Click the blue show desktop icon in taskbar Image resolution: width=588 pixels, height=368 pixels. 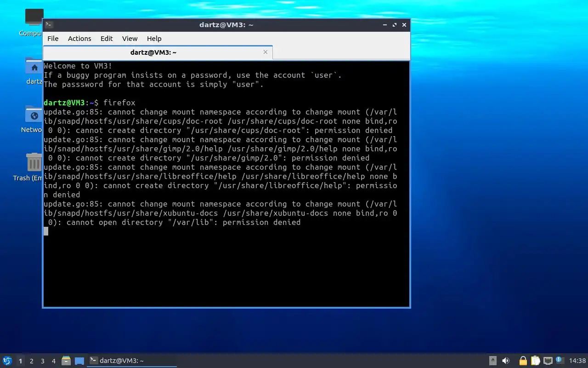click(79, 361)
